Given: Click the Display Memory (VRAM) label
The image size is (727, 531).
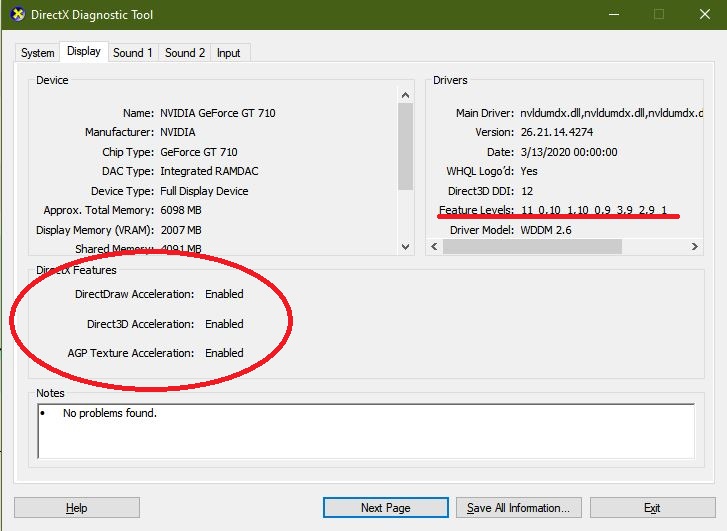Looking at the screenshot, I should coord(95,230).
